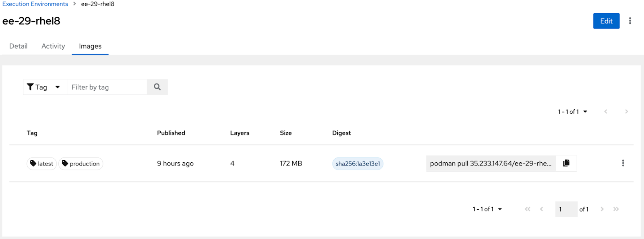
Task: Click the page number input box
Action: coord(566,209)
